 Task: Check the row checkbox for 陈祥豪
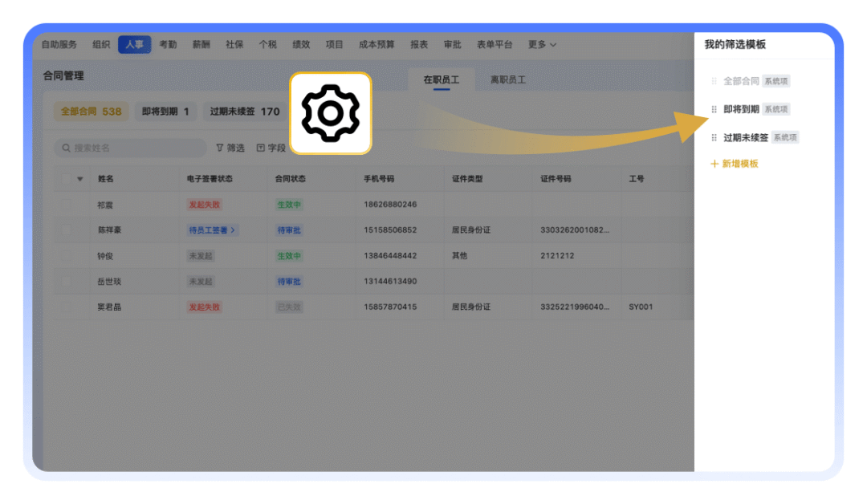[x=66, y=230]
